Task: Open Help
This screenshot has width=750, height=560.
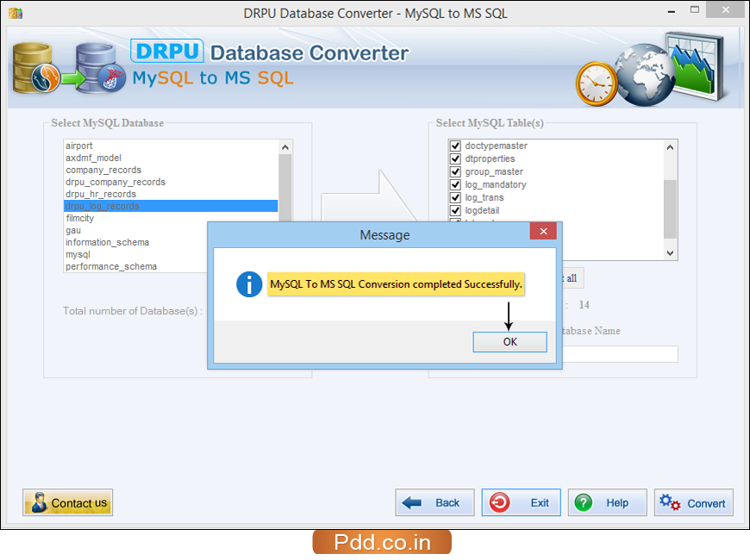Action: point(608,502)
